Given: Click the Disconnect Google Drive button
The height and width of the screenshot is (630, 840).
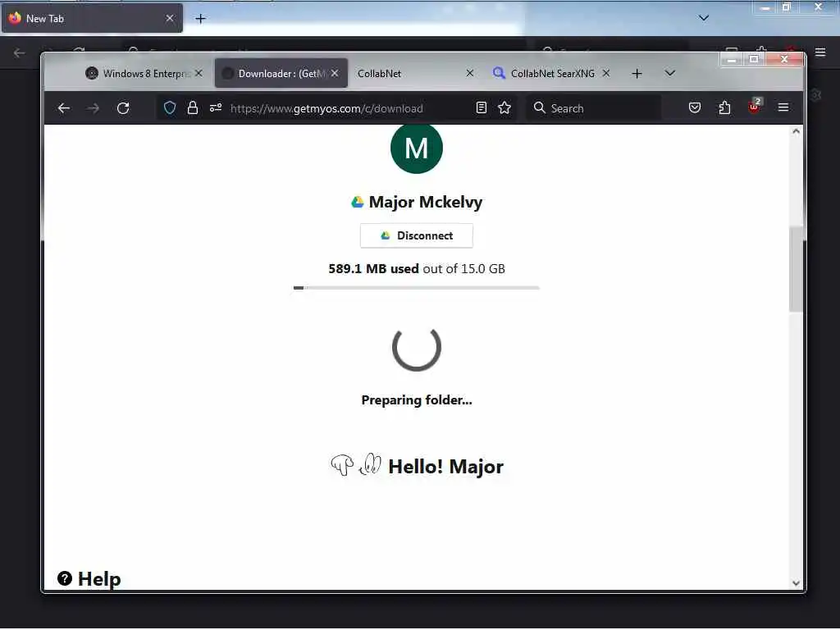Looking at the screenshot, I should (x=416, y=235).
